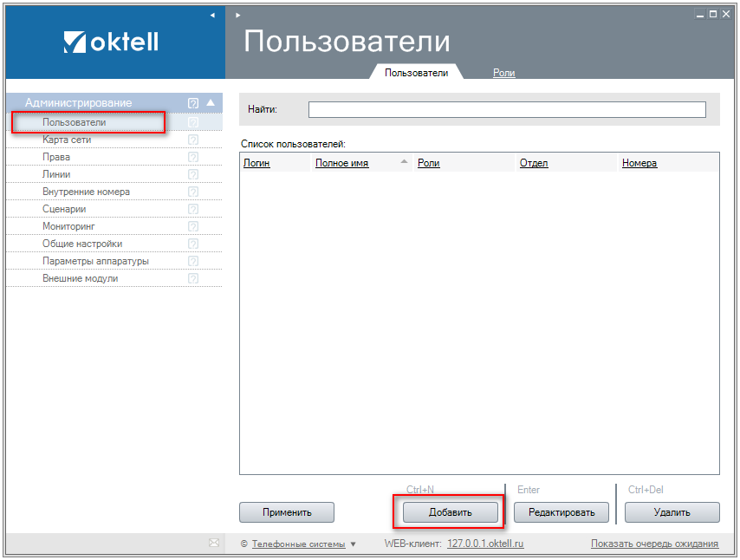Screen dimensions: 740x560
Task: Collapse the Администрирование section with the triangle
Action: [x=211, y=102]
